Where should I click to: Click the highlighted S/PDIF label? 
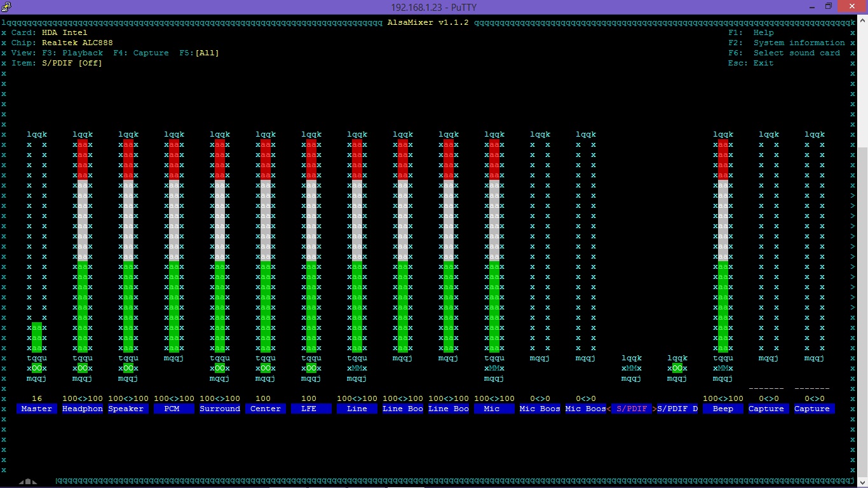(632, 409)
